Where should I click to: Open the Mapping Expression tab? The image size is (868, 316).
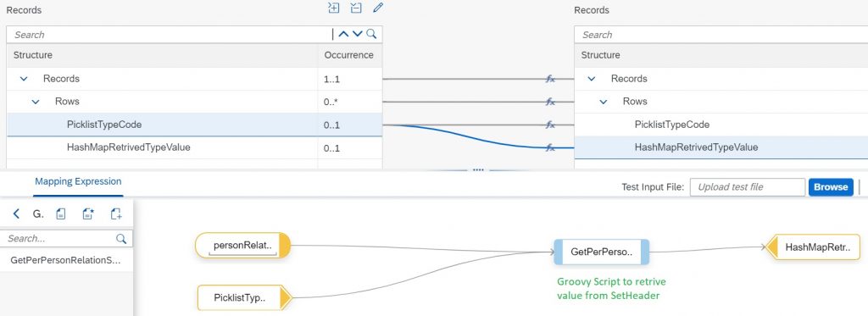[x=78, y=181]
